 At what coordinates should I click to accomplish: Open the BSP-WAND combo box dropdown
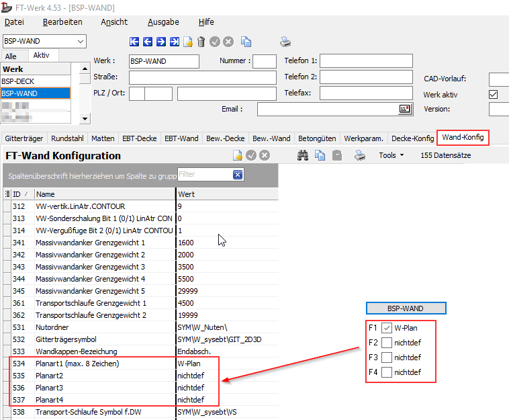point(81,42)
